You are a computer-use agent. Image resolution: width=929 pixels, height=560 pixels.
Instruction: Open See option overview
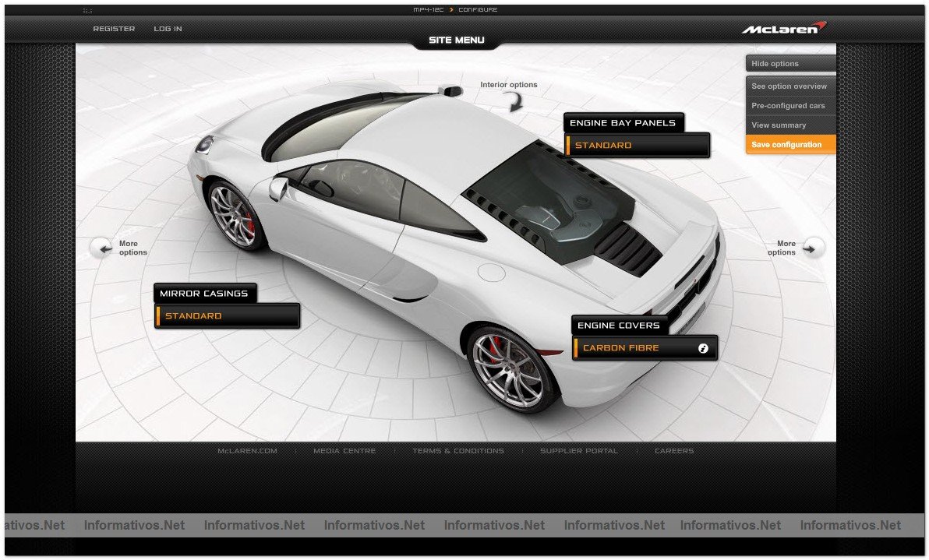(790, 86)
